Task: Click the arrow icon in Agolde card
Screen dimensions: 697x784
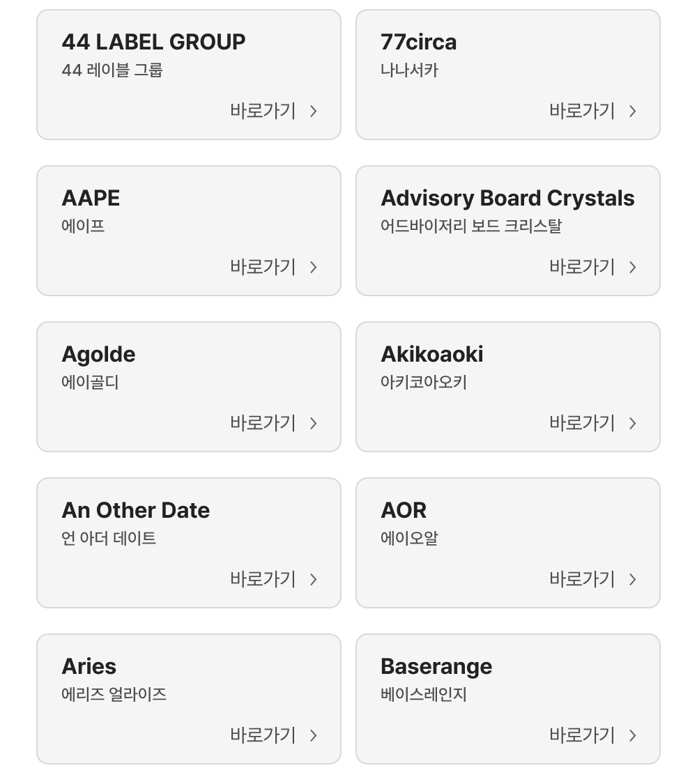Action: click(x=314, y=424)
